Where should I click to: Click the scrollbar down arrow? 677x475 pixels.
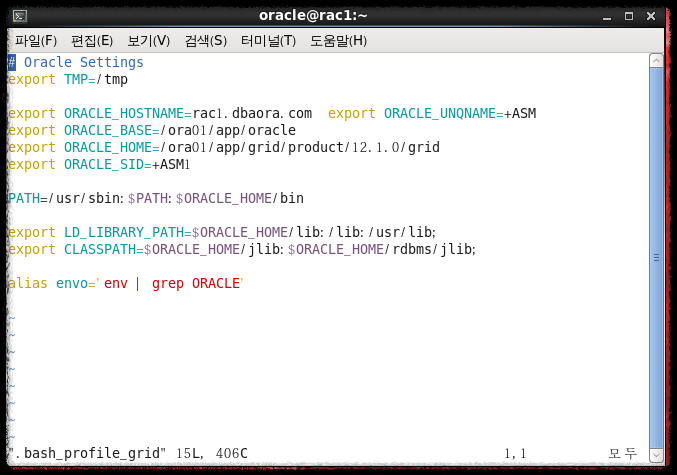point(656,455)
